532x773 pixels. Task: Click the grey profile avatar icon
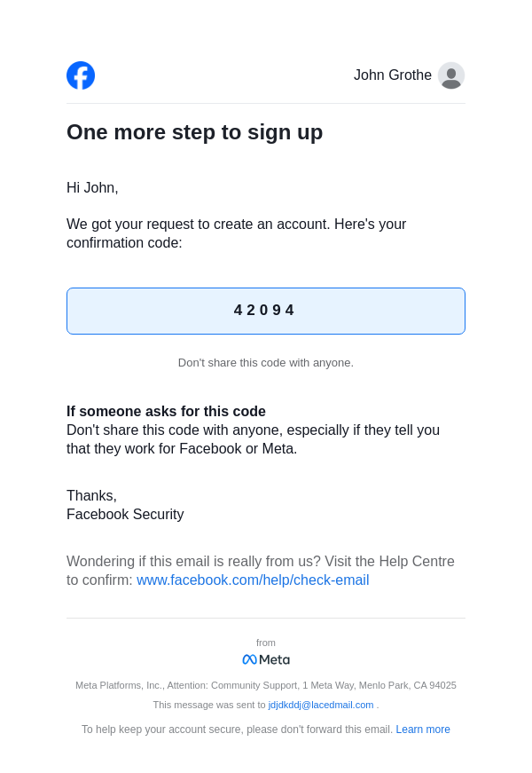451,75
